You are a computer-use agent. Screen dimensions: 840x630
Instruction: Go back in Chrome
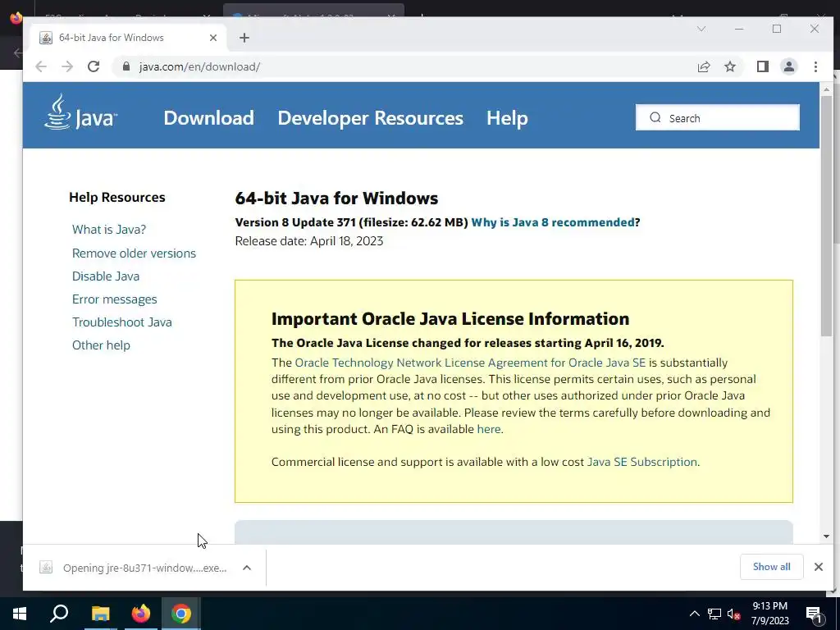tap(41, 66)
